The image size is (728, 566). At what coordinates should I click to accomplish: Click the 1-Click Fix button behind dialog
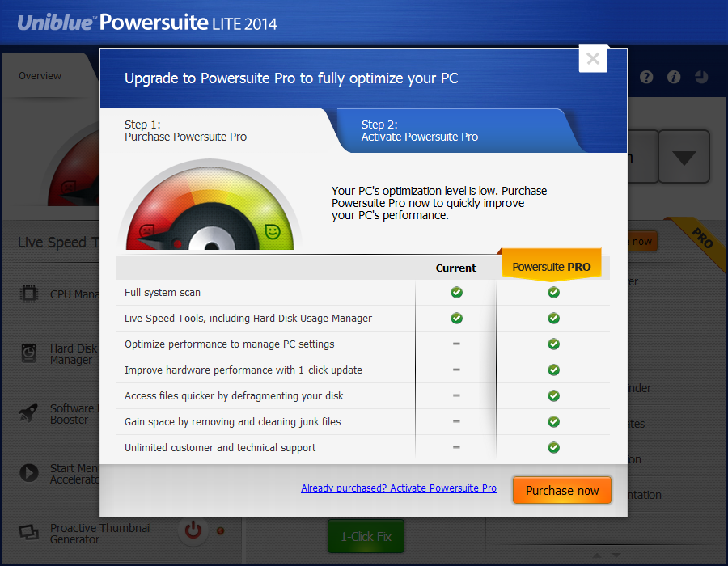(366, 536)
